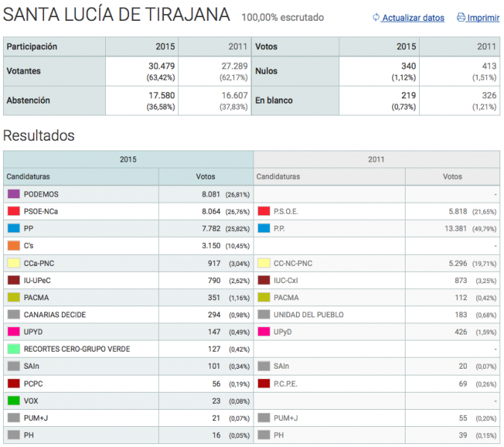Viewport: 504px width, 447px height.
Task: Click the light green RECORTES CERO-GRUPO VERDE swatch
Action: coord(14,349)
